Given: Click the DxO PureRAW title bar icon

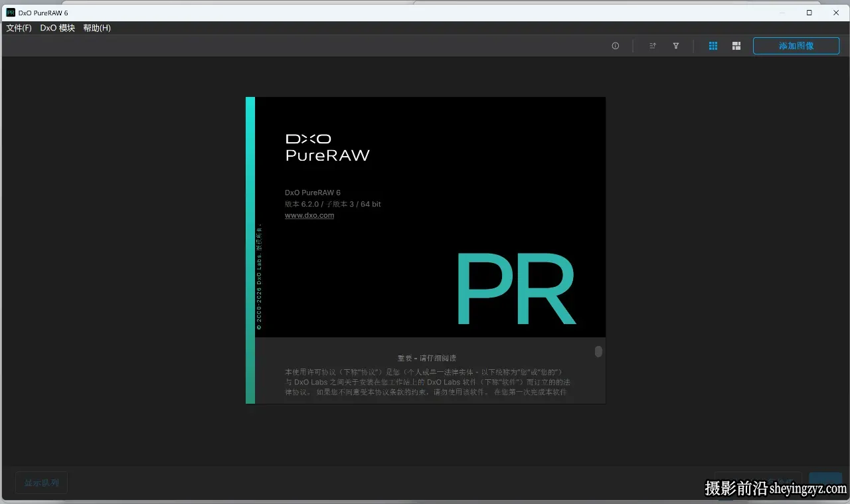Looking at the screenshot, I should point(11,13).
